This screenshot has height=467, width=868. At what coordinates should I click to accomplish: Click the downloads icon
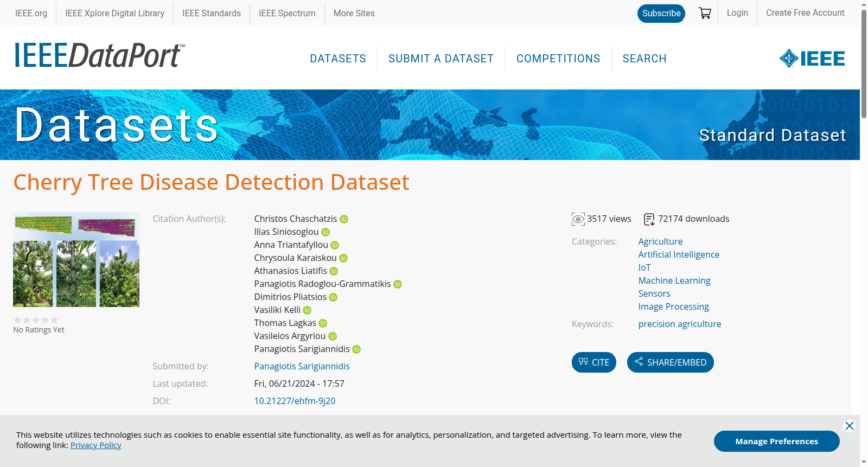click(649, 219)
